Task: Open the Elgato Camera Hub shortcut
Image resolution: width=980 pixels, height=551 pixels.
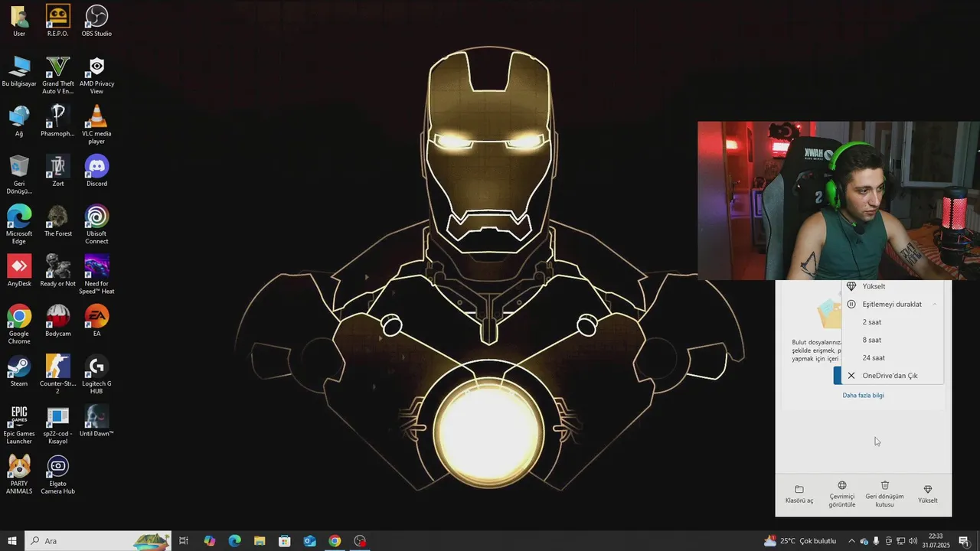Action: pyautogui.click(x=57, y=474)
